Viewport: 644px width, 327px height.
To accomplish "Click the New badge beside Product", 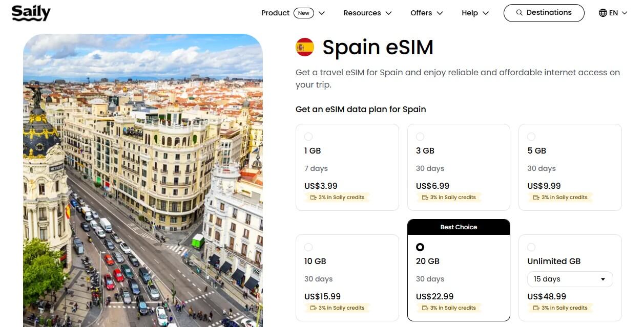I will coord(304,13).
